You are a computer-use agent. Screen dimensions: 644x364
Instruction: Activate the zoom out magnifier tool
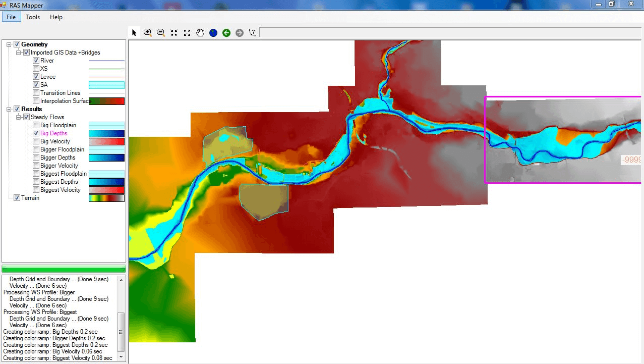click(x=161, y=33)
